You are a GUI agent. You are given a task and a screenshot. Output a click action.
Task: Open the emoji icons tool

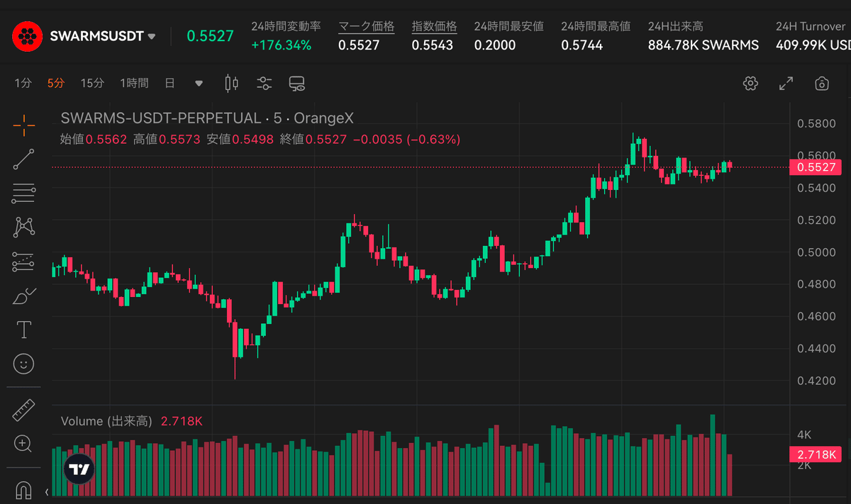click(23, 364)
